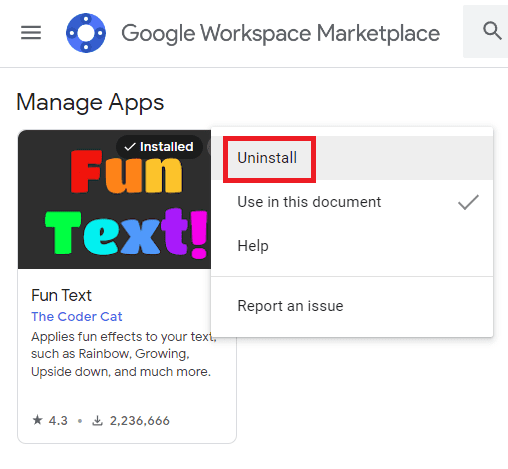
Task: Toggle Use in this document option
Action: point(352,202)
